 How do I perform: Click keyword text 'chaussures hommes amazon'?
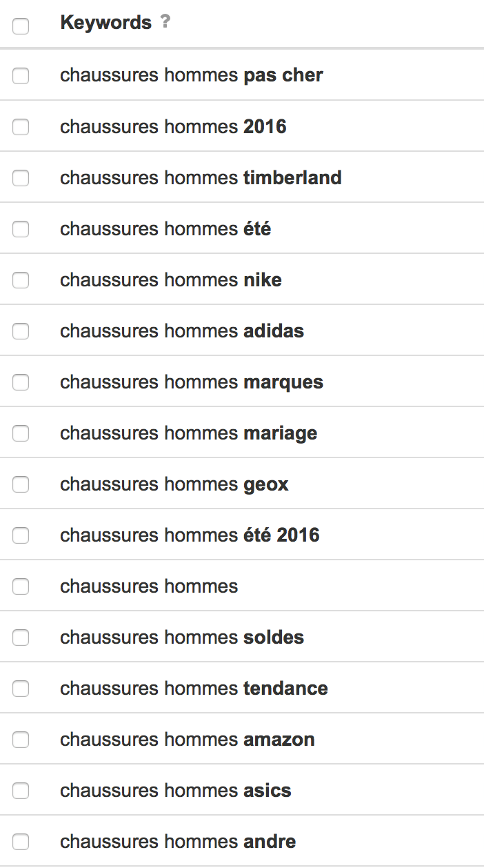coord(187,740)
